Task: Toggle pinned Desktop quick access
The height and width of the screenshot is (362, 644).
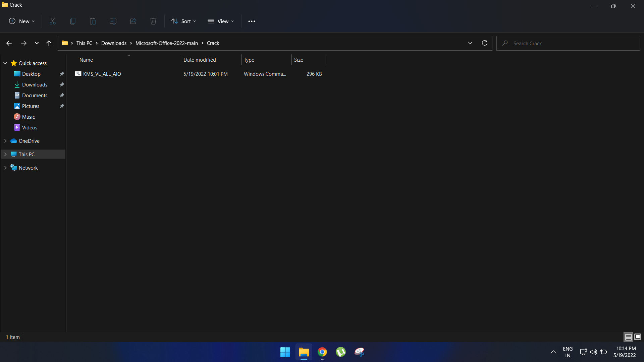Action: (62, 74)
